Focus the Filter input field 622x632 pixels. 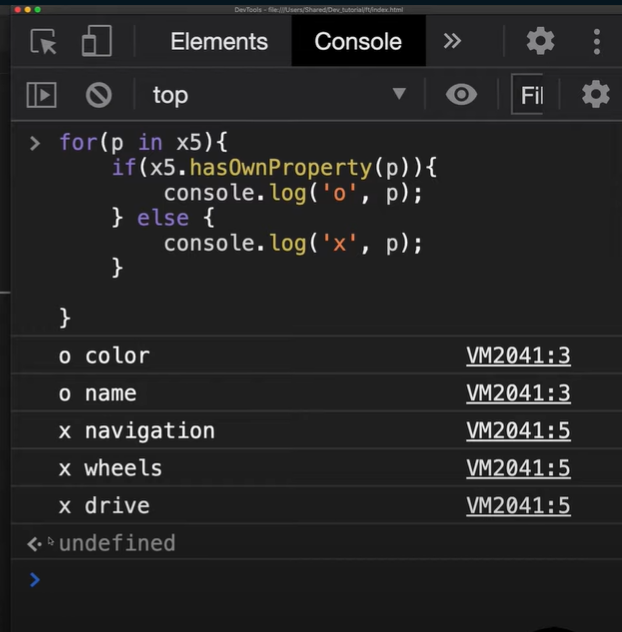(x=528, y=94)
